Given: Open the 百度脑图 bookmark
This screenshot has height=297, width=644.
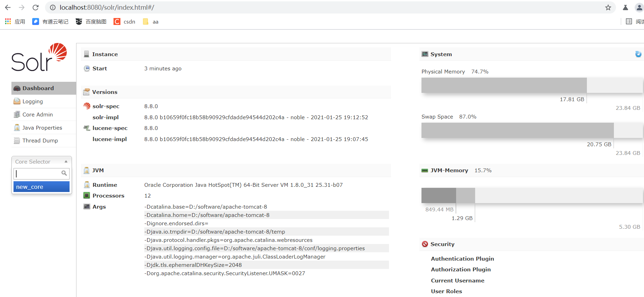Looking at the screenshot, I should [x=91, y=21].
